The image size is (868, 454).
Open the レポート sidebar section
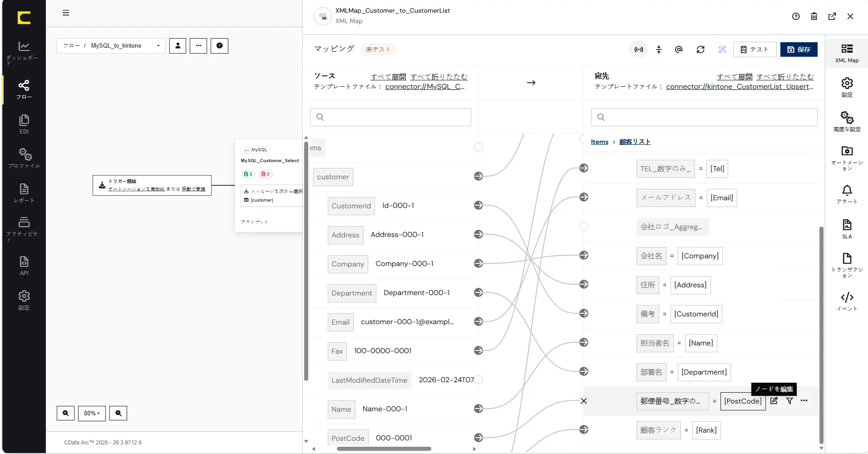tap(24, 192)
